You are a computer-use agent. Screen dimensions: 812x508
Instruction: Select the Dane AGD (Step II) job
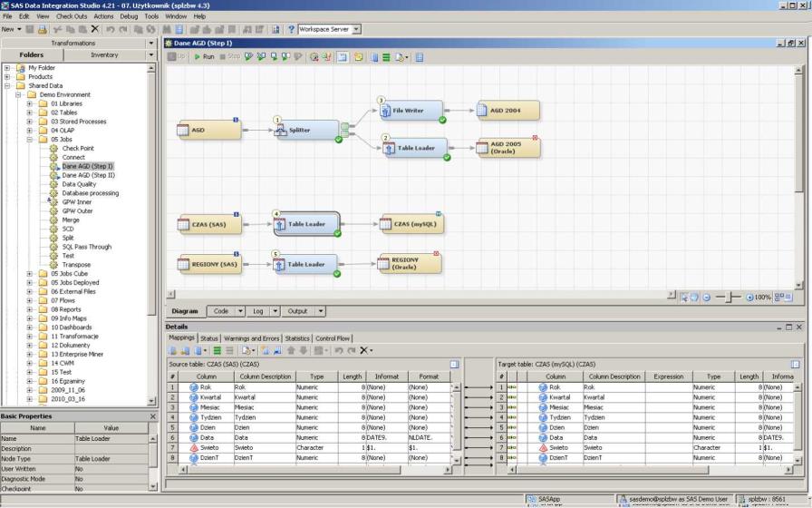point(88,175)
